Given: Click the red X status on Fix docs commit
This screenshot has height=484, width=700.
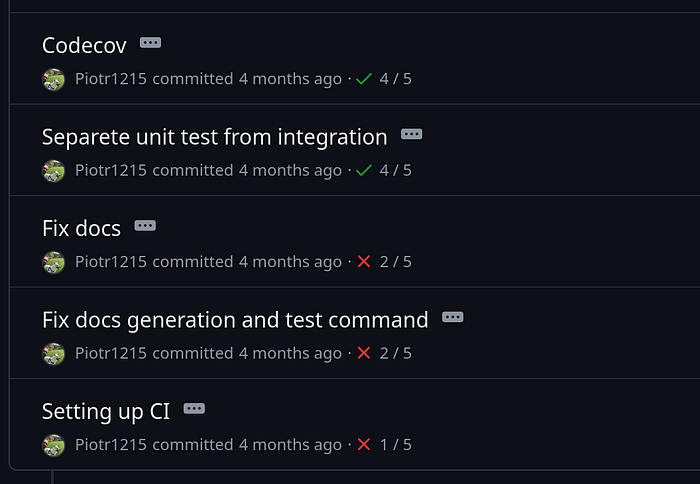Looking at the screenshot, I should click(x=364, y=262).
